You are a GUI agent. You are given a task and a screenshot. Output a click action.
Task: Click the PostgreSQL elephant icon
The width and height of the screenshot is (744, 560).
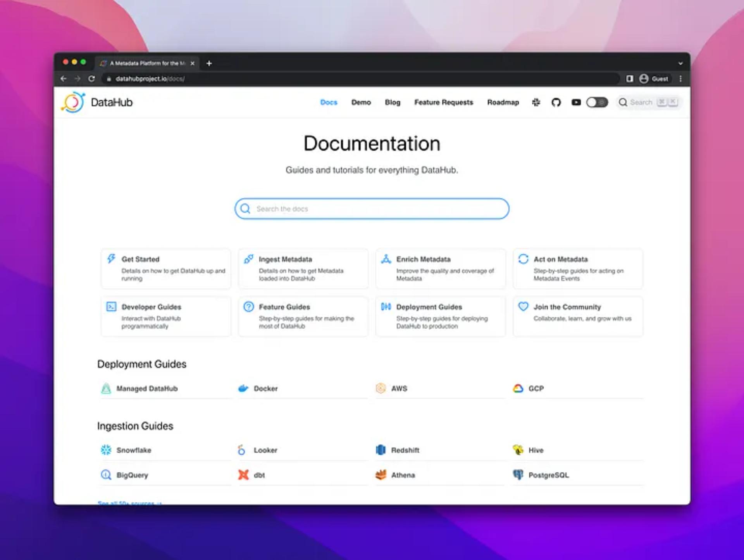tap(518, 475)
